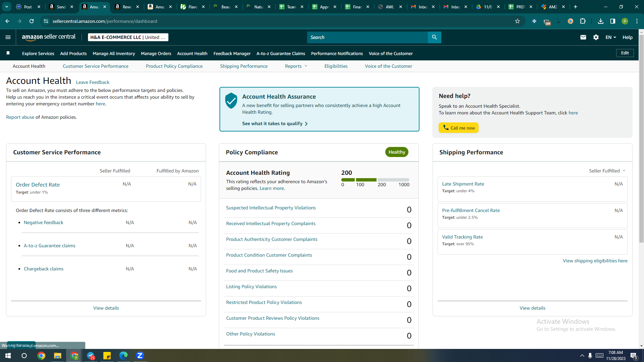Focus the Seller Central search field
This screenshot has height=362, width=644.
(367, 37)
